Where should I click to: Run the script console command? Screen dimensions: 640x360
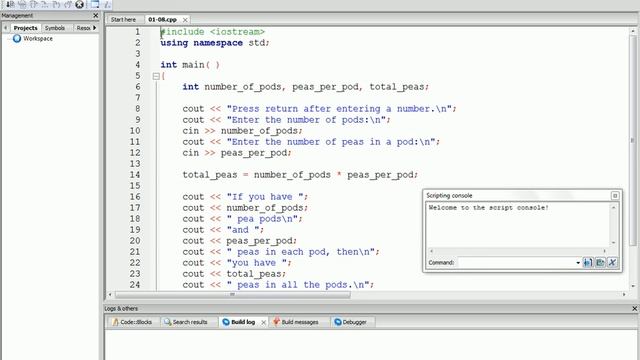pyautogui.click(x=588, y=262)
